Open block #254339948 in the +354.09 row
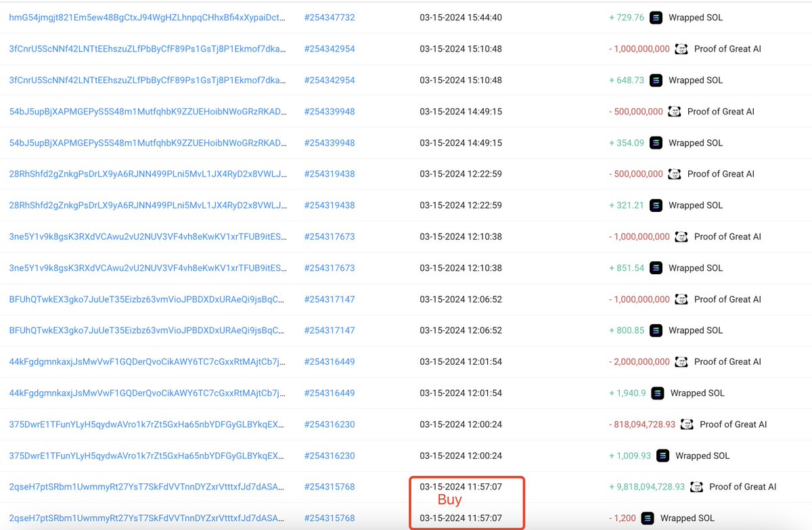 click(330, 143)
